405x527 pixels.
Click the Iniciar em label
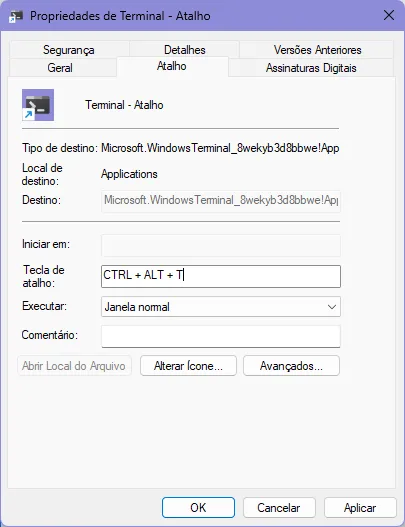click(x=46, y=244)
